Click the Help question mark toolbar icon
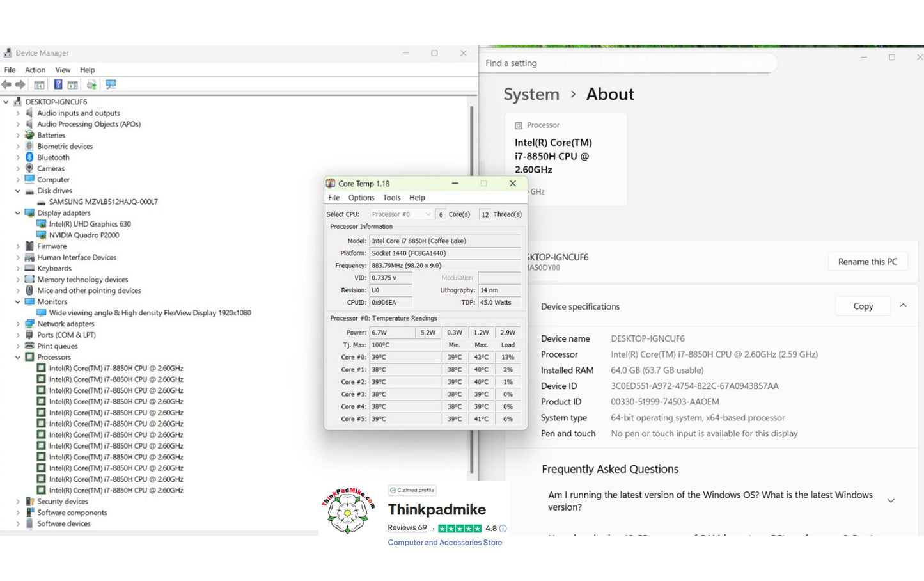Screen dimensions: 924x581 tap(58, 84)
